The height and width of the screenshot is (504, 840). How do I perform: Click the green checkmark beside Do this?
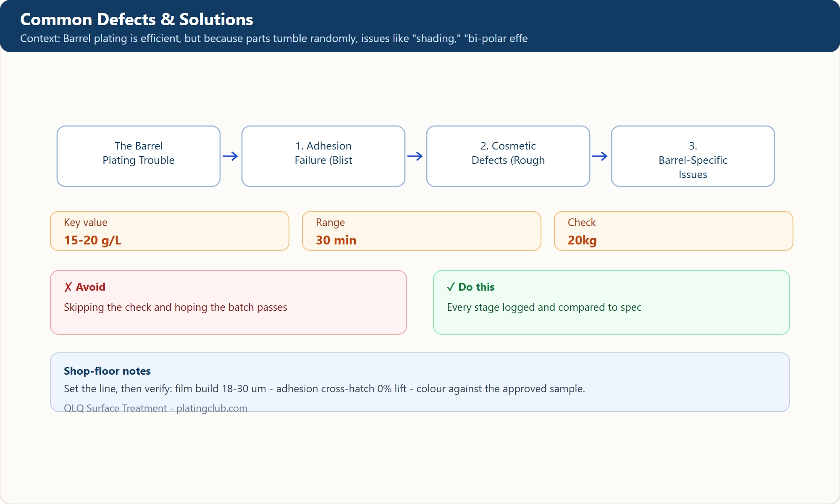[x=451, y=287]
